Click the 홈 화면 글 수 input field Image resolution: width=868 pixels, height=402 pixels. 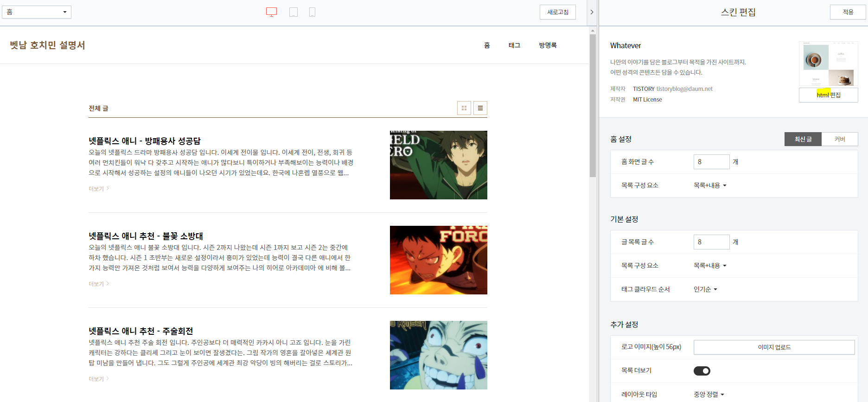coord(712,162)
